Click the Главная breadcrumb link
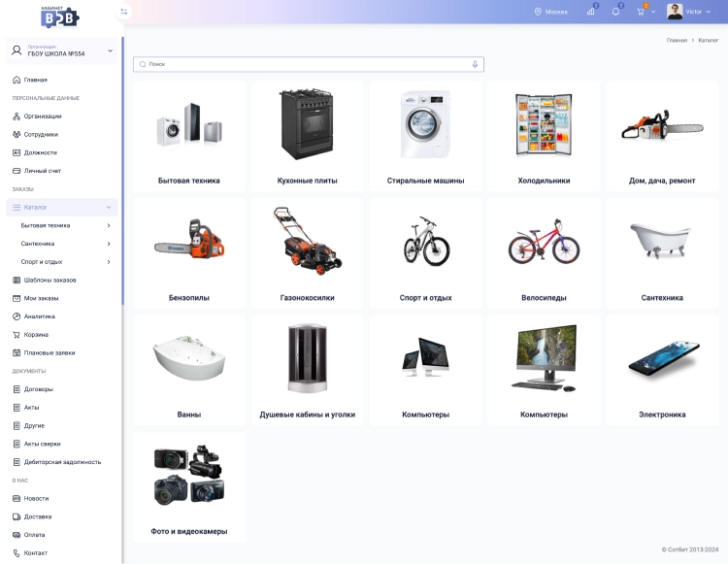The width and height of the screenshot is (728, 564). pos(677,41)
